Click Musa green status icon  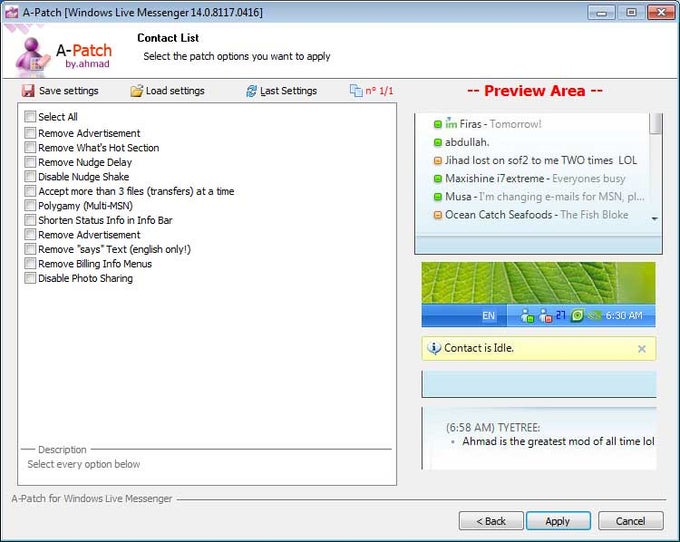coord(438,197)
